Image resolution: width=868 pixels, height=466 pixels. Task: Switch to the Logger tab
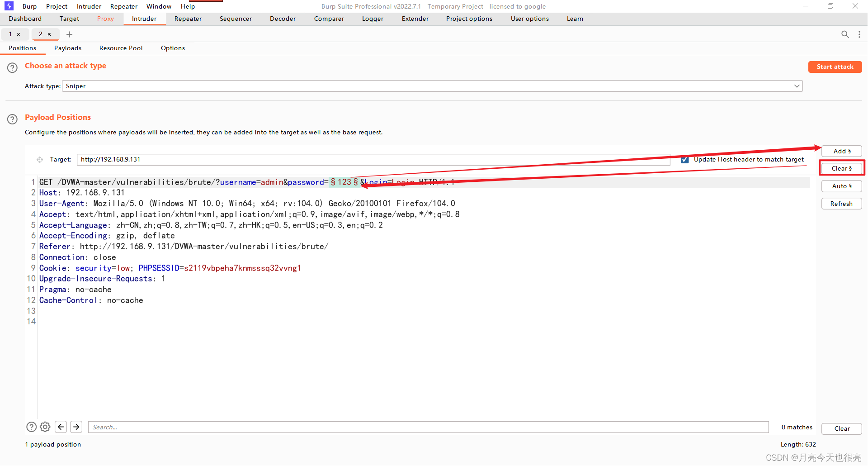tap(373, 19)
